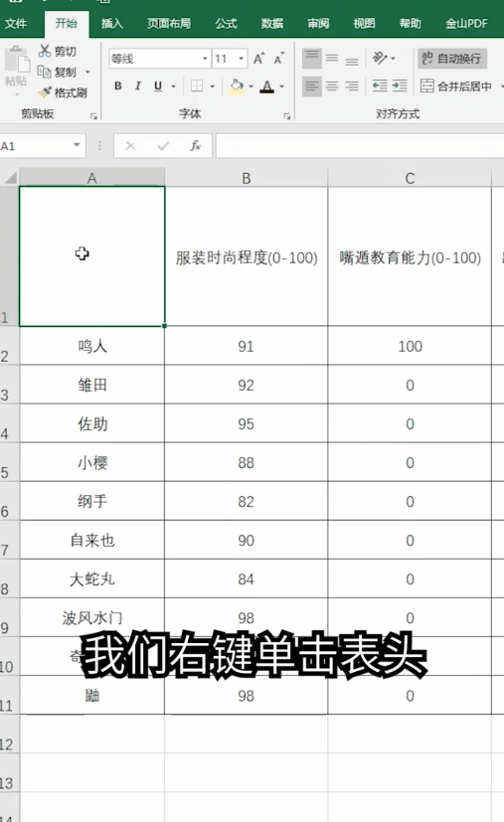Select cell containing 鸣人
The height and width of the screenshot is (822, 504).
(x=91, y=346)
